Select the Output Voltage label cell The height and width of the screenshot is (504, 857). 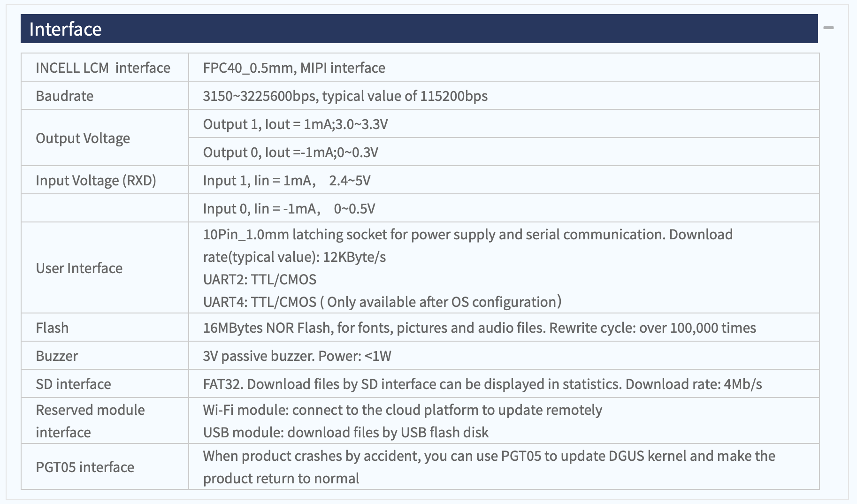click(x=105, y=138)
